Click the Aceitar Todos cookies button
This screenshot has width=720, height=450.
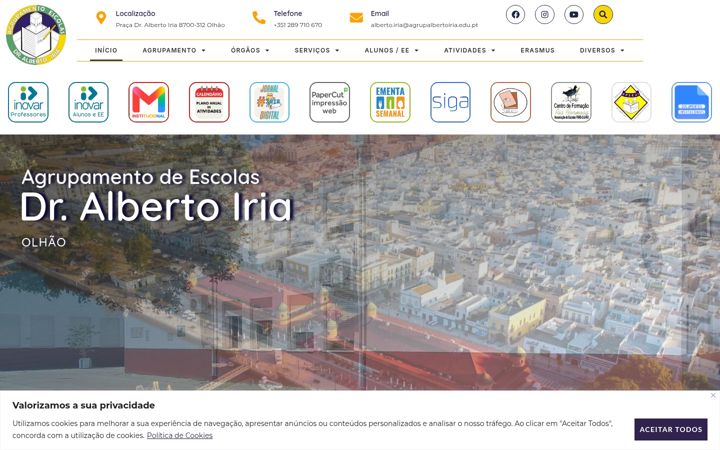671,429
